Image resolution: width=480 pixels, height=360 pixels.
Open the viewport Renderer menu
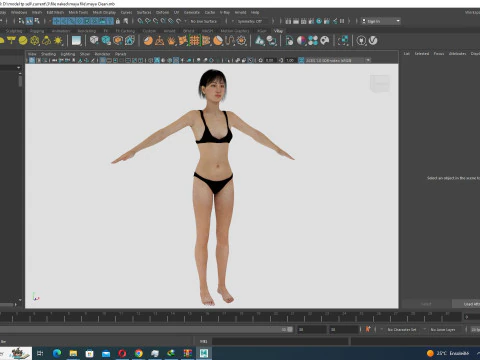[102, 54]
